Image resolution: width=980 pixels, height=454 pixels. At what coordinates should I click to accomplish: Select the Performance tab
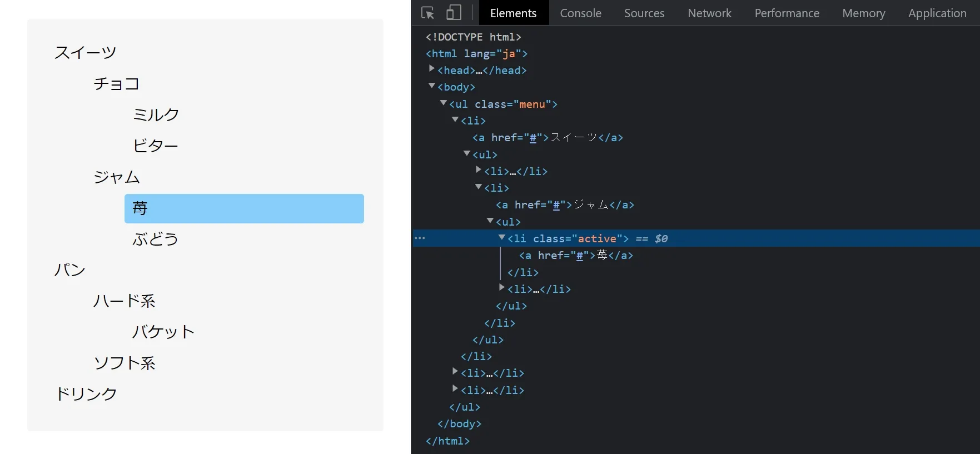[x=787, y=13]
